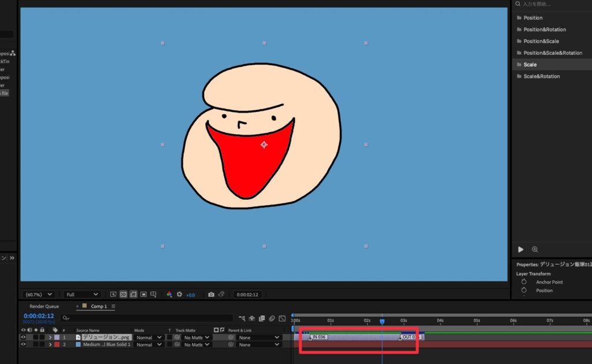Open the Comp 1 panel menu
The width and height of the screenshot is (592, 364).
(113, 306)
